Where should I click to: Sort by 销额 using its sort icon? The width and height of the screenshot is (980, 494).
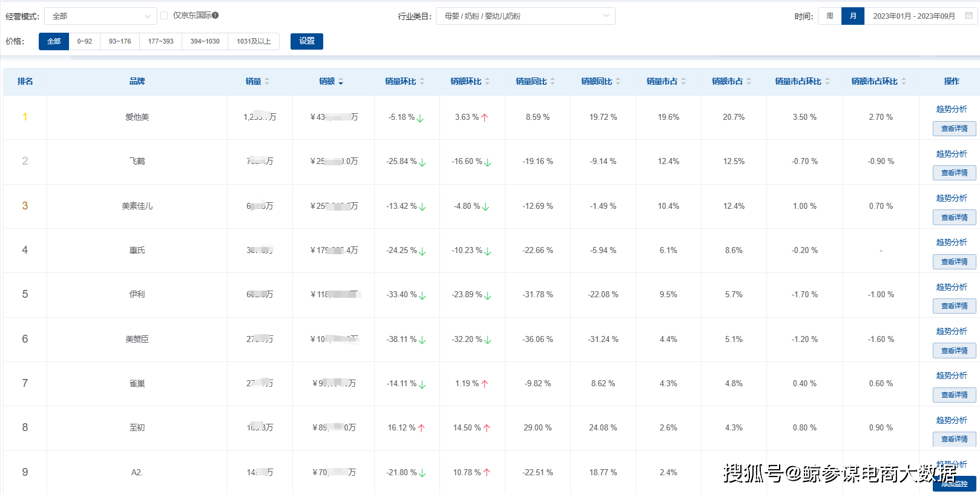coord(341,82)
